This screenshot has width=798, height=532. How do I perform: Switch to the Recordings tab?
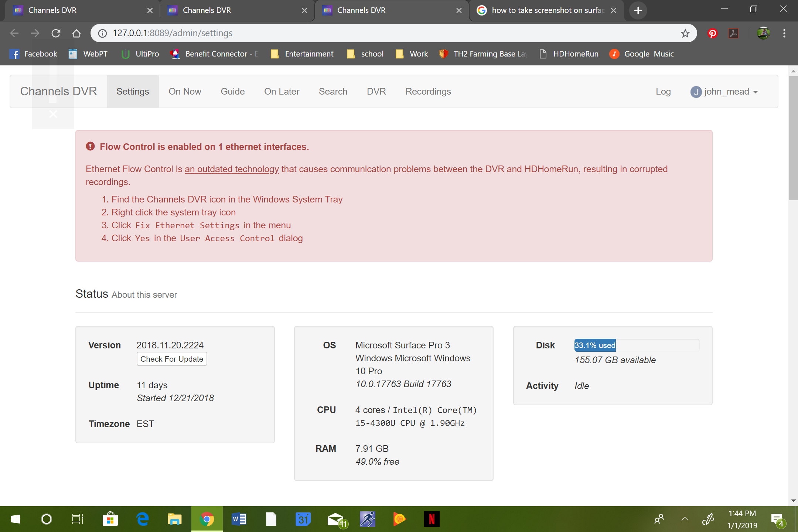coord(428,91)
